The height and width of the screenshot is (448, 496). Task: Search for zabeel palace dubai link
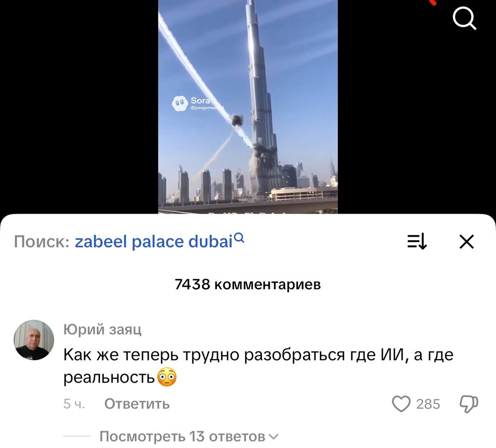pos(154,242)
